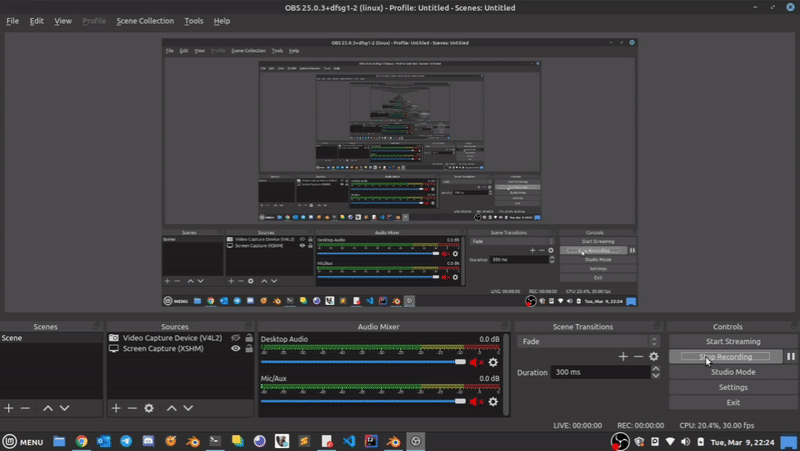The width and height of the screenshot is (800, 451).
Task: Decrease transition duration with down arrow
Action: click(656, 375)
